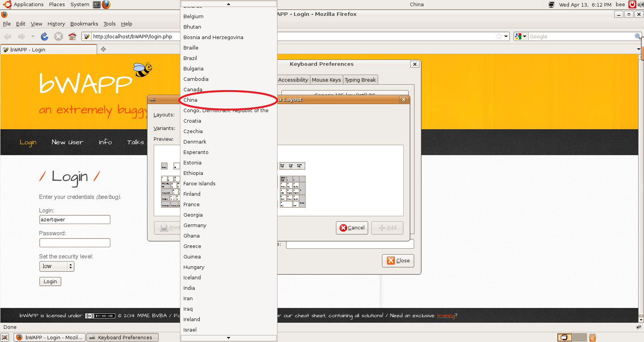Click the Creative Commons license badge
Image resolution: width=644 pixels, height=342 pixels.
[x=100, y=316]
